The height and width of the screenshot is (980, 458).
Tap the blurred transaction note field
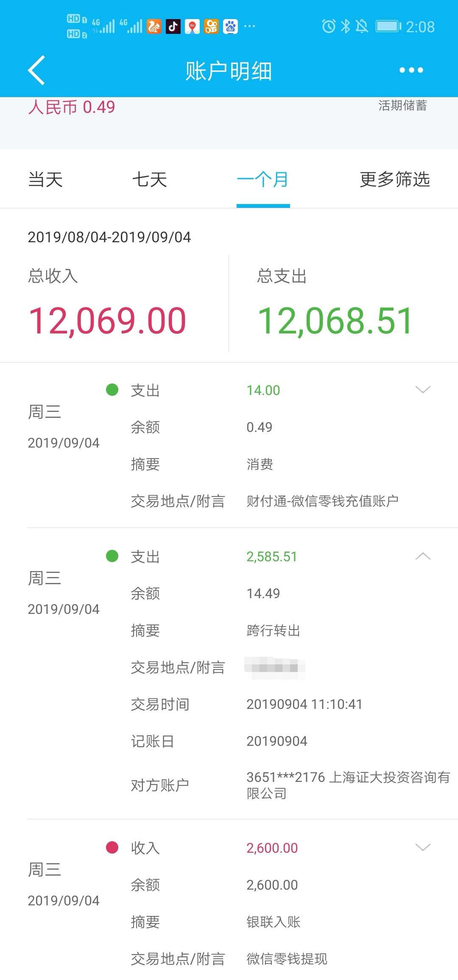click(x=275, y=667)
